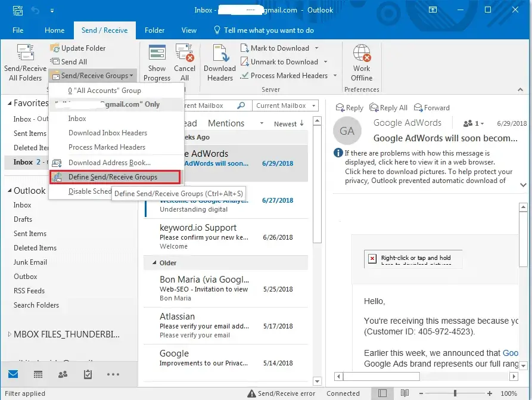Select RSS Feeds folder

pos(29,291)
